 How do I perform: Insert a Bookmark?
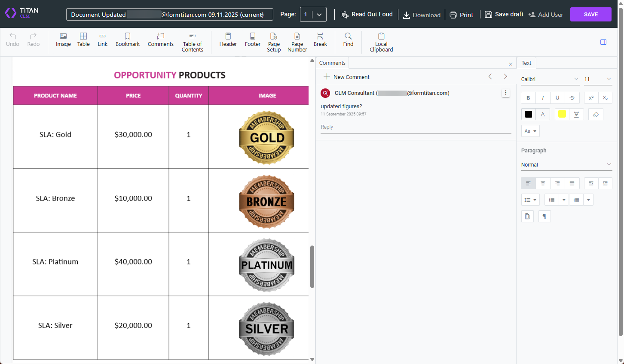127,41
